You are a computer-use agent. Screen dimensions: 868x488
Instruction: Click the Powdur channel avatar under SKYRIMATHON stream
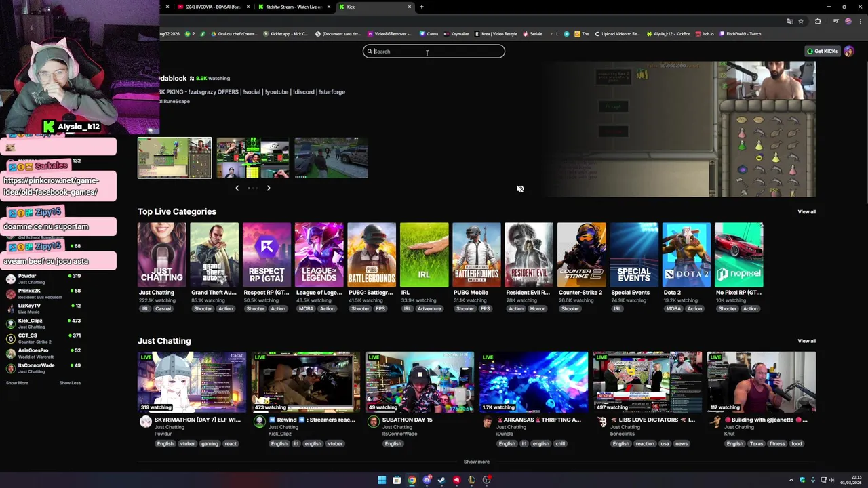coord(145,422)
